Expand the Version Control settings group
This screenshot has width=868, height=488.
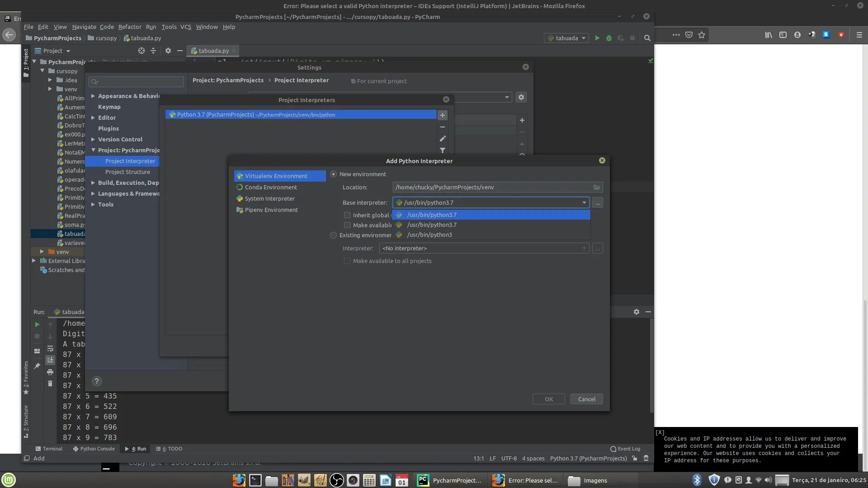pos(93,140)
